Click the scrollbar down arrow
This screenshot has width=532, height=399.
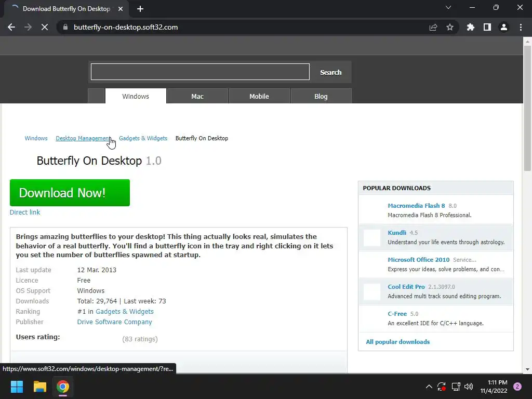[x=527, y=369]
